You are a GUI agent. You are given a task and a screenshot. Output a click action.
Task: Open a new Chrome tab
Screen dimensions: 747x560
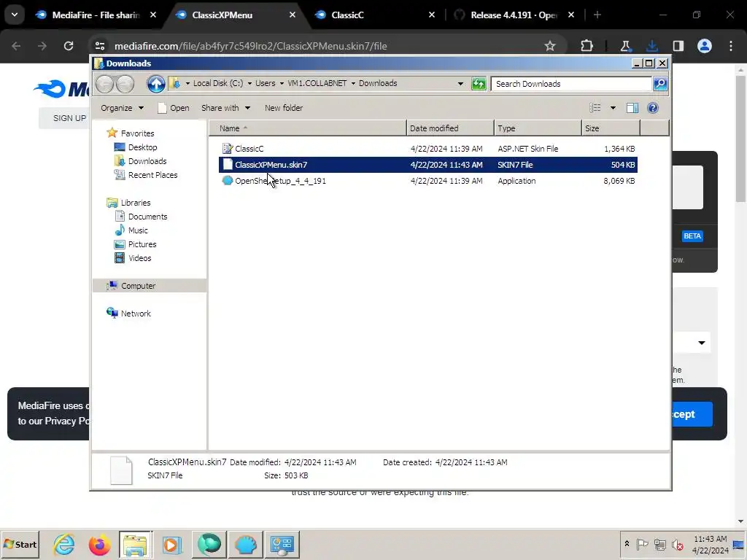(597, 15)
